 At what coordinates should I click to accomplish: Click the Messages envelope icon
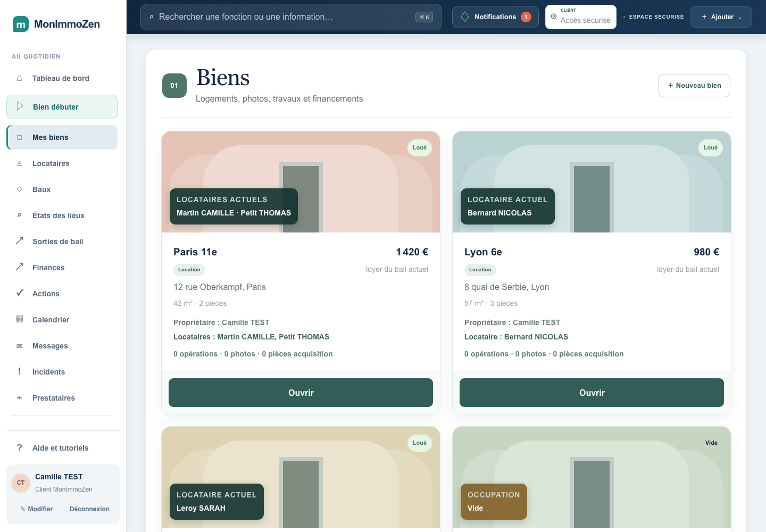[x=20, y=346]
